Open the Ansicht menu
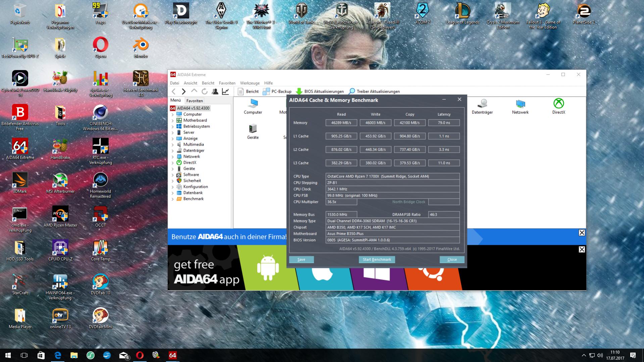644x362 pixels. (x=190, y=83)
